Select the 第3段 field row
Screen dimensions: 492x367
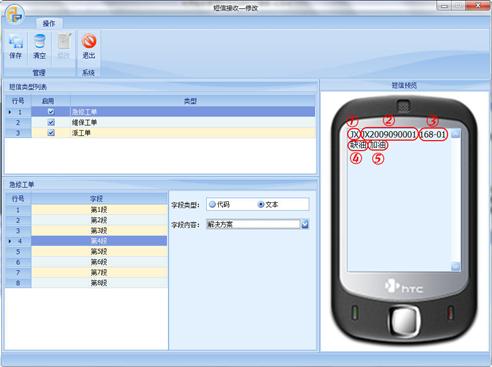click(x=99, y=230)
